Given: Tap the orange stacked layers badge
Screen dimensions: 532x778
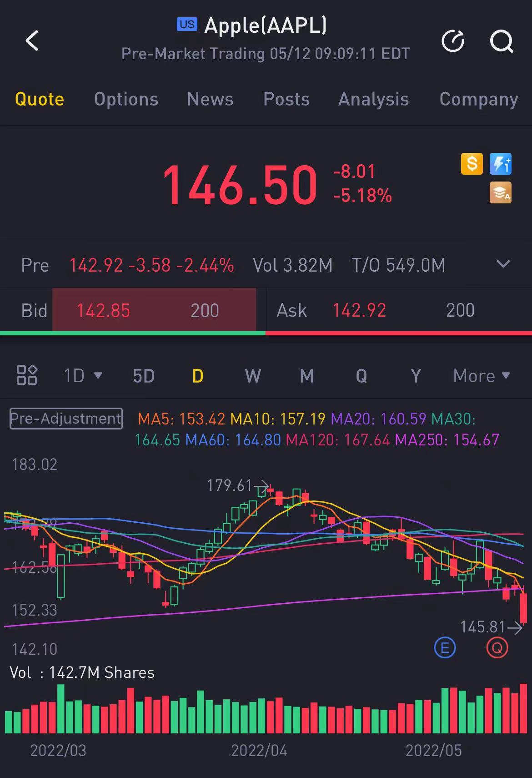Looking at the screenshot, I should click(x=501, y=192).
